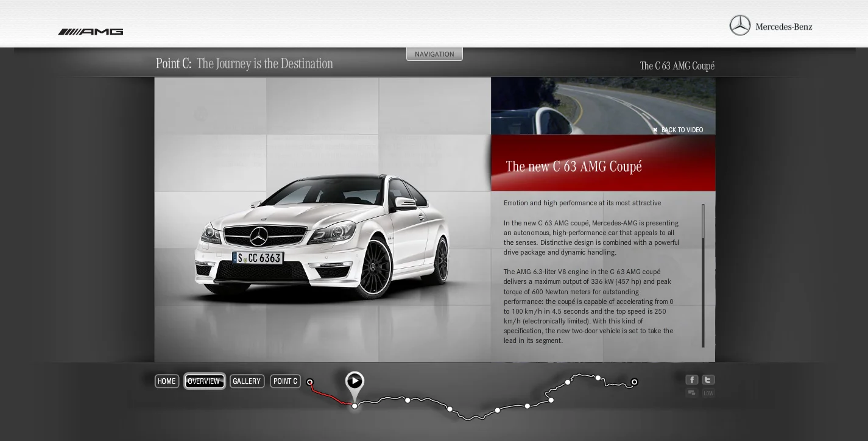Screen dimensions: 868x441
Task: Share on Facebook
Action: [x=691, y=379]
